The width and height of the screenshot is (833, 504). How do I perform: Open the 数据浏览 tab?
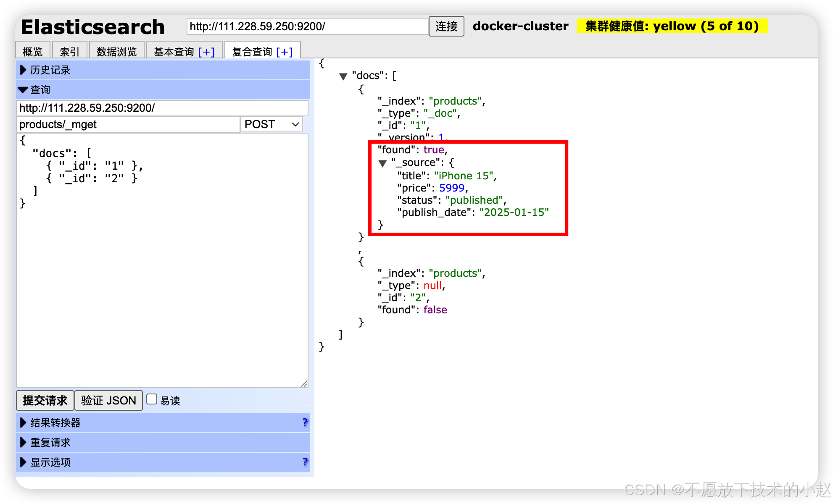116,52
